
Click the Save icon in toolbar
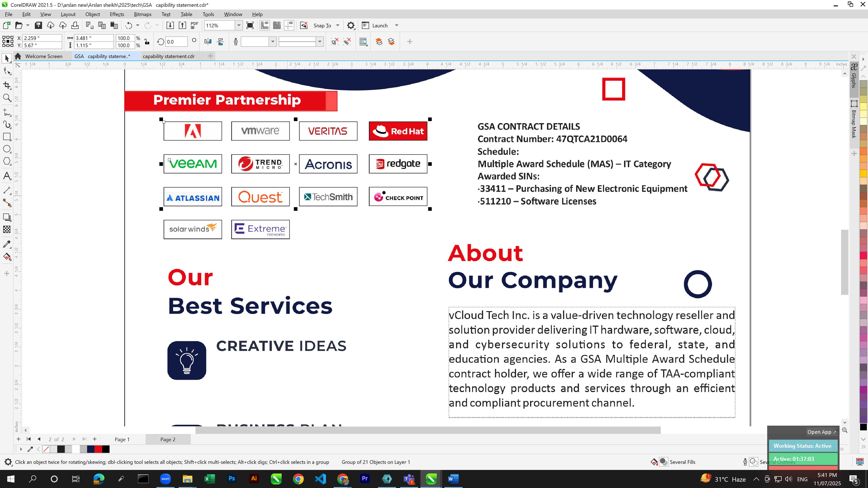(38, 25)
